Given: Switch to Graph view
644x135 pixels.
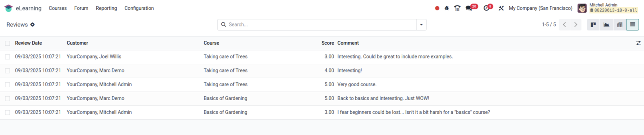Looking at the screenshot, I should (606, 25).
